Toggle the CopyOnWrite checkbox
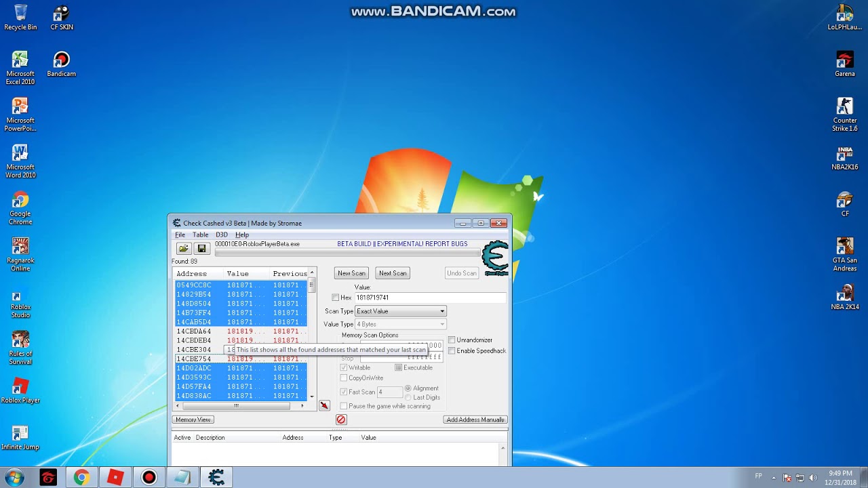This screenshot has width=868, height=488. 344,378
